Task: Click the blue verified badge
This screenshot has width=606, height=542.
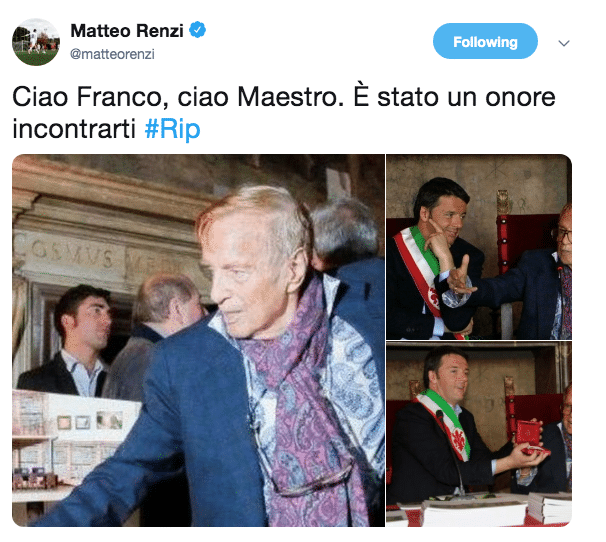Action: pyautogui.click(x=197, y=30)
